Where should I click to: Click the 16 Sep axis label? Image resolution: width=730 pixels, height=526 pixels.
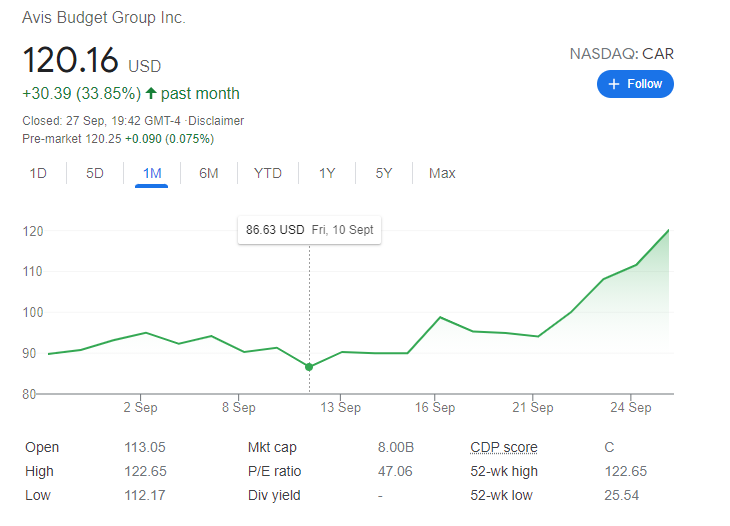pyautogui.click(x=435, y=408)
